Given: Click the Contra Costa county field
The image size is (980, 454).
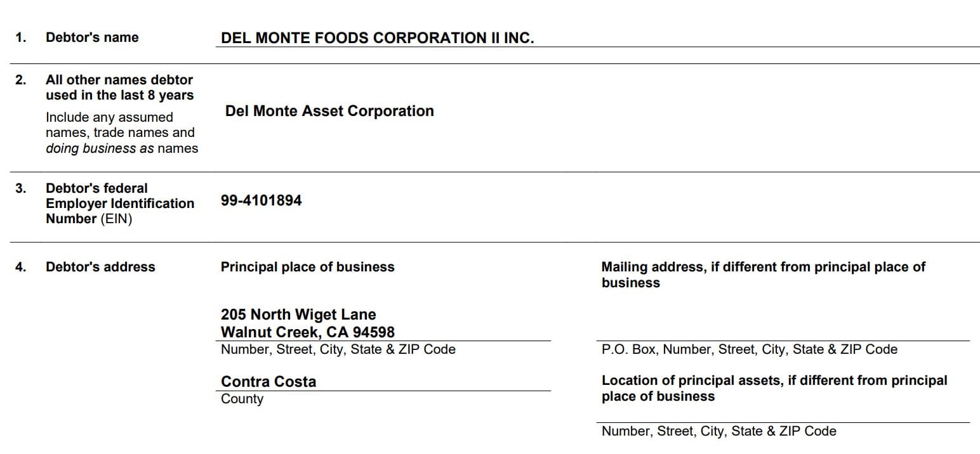Looking at the screenshot, I should (x=268, y=382).
